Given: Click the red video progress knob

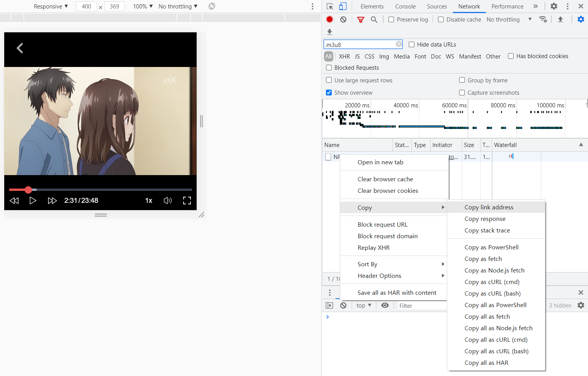Looking at the screenshot, I should [28, 190].
